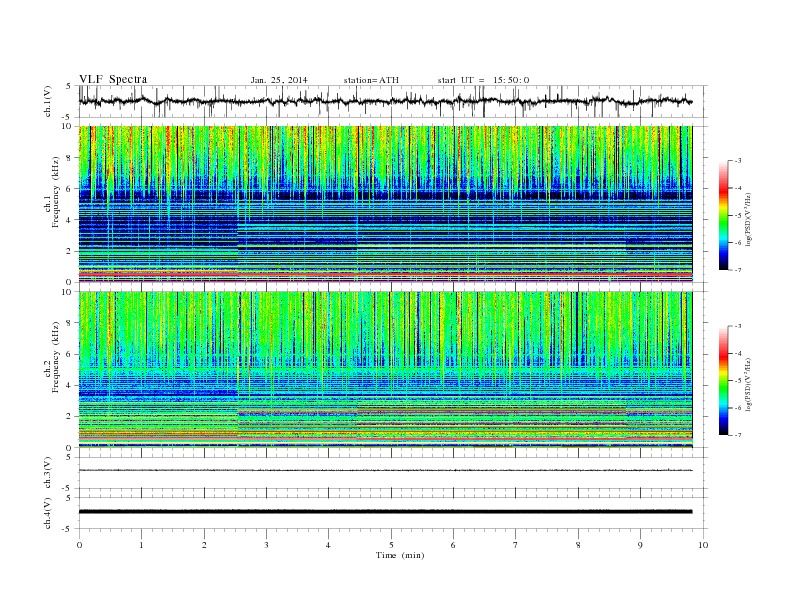Viewport: 792px width, 612px height.
Task: Click the "5" volt tick of ch.1 waveform
Action: click(x=69, y=86)
